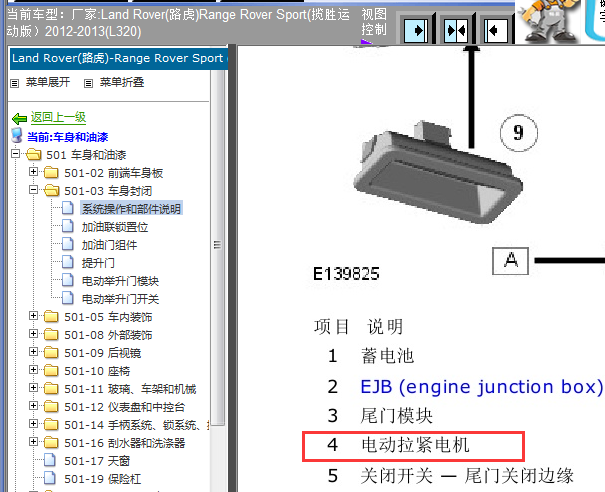Expand the 501-08 外部装饰 node
The width and height of the screenshot is (605, 492).
tap(34, 334)
